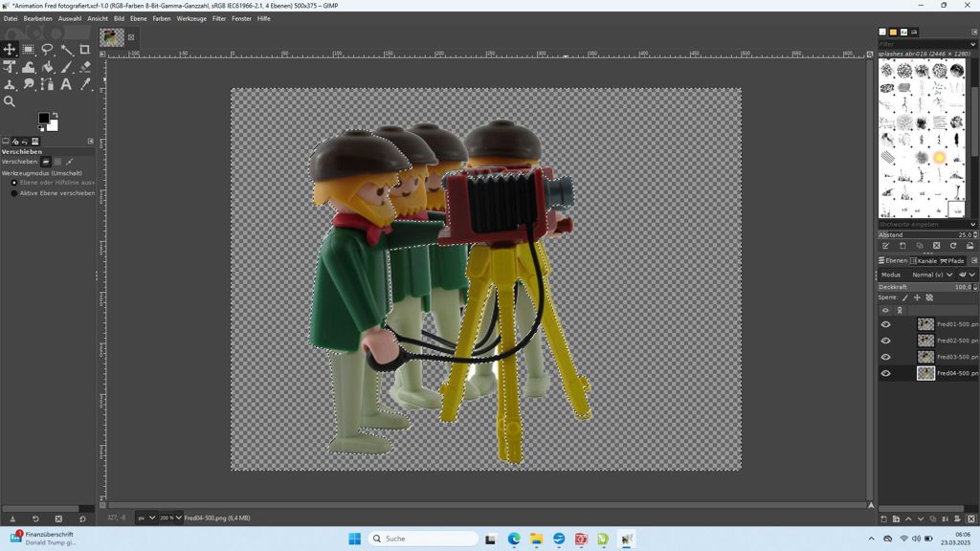Open the zoom percentage dropdown
This screenshot has height=551, width=980.
point(172,518)
